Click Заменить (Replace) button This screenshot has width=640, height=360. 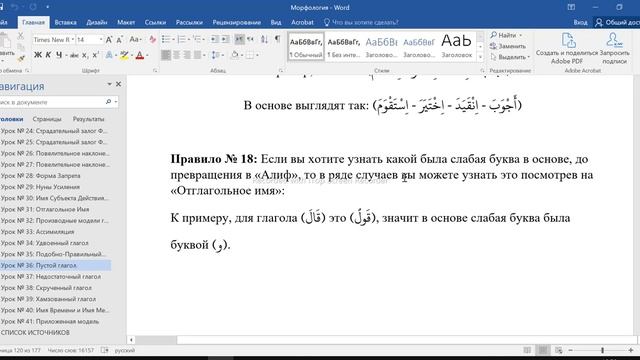(508, 46)
